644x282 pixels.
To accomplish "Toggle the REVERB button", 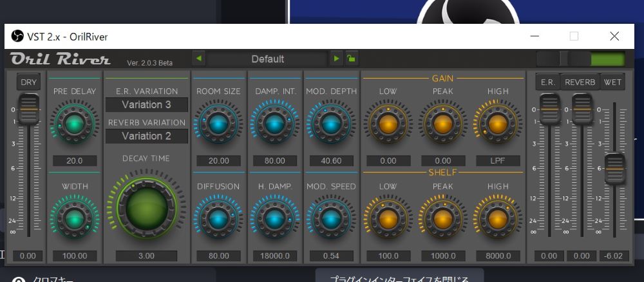I will tap(580, 82).
